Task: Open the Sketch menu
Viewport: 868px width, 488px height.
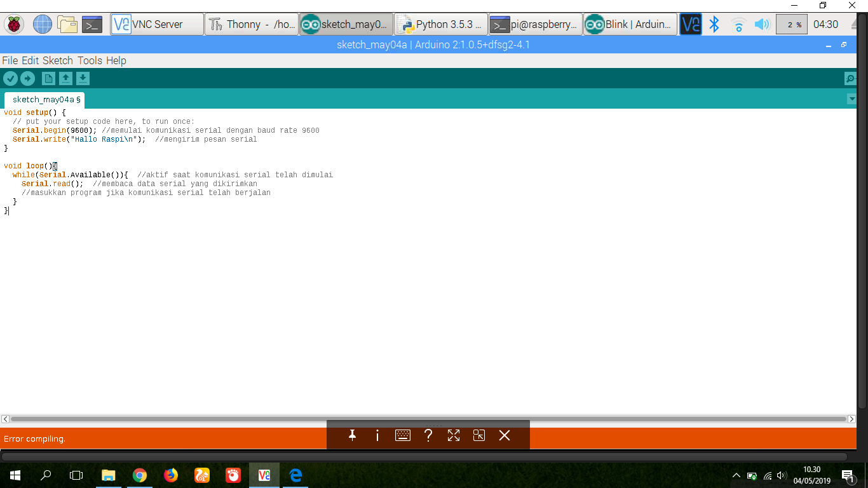Action: pos(58,60)
